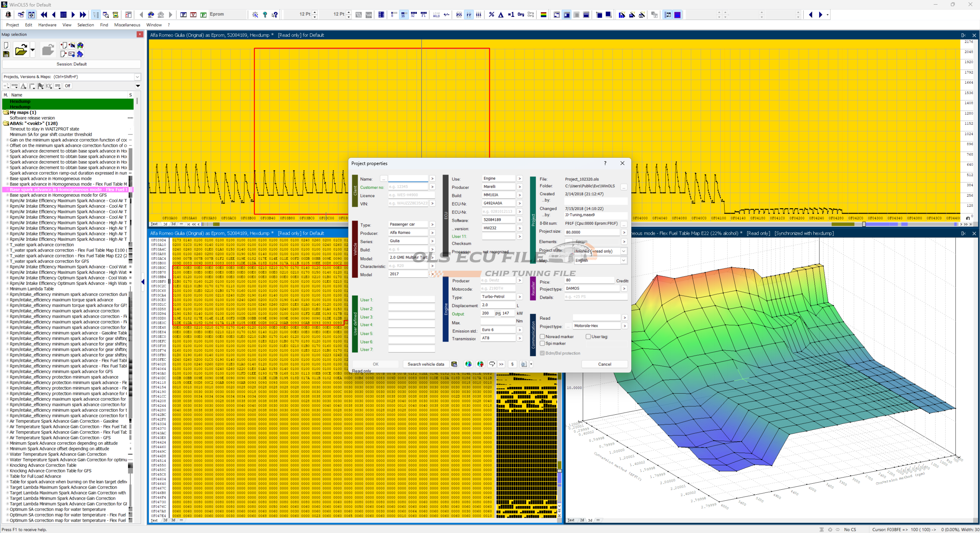The height and width of the screenshot is (533, 980).
Task: Click the rainbow color bars toolbar icon
Action: pyautogui.click(x=543, y=15)
